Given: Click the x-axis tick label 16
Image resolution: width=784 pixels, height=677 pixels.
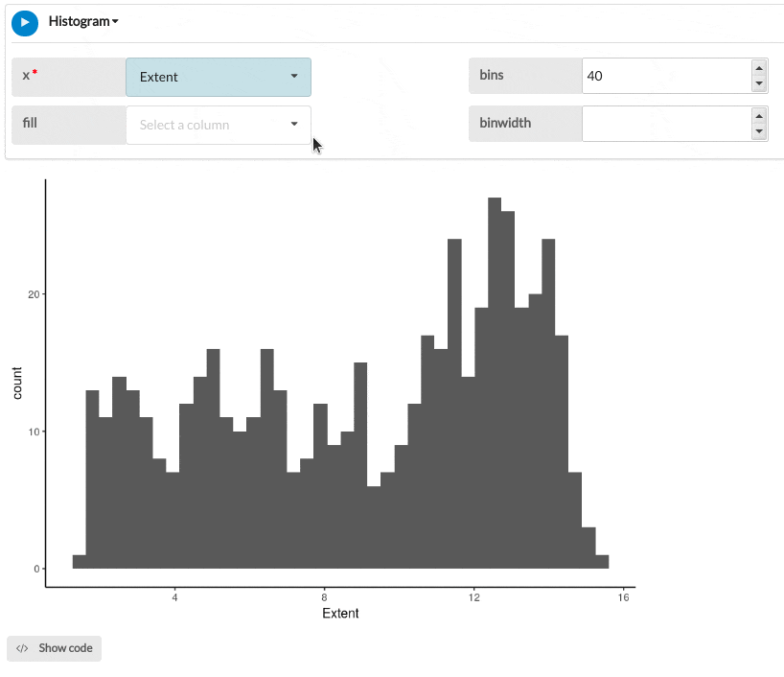Looking at the screenshot, I should tap(623, 597).
